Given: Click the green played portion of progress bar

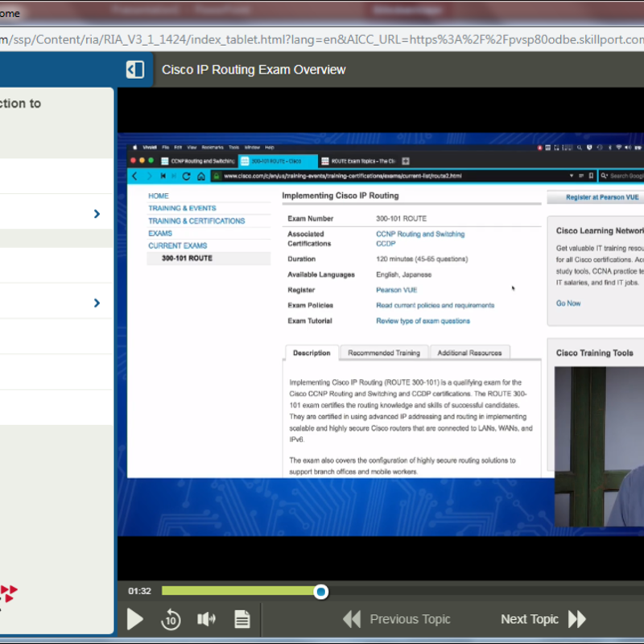Looking at the screenshot, I should 237,591.
